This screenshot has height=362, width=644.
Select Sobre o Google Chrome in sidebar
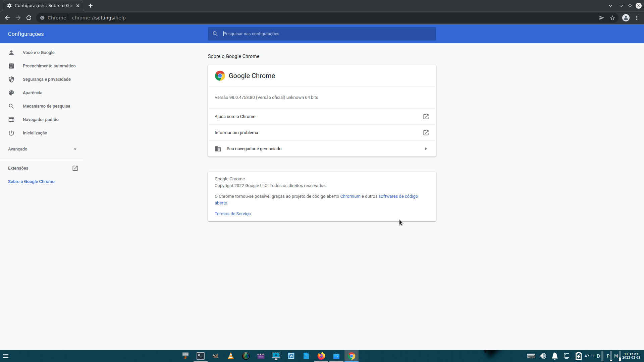pyautogui.click(x=31, y=182)
